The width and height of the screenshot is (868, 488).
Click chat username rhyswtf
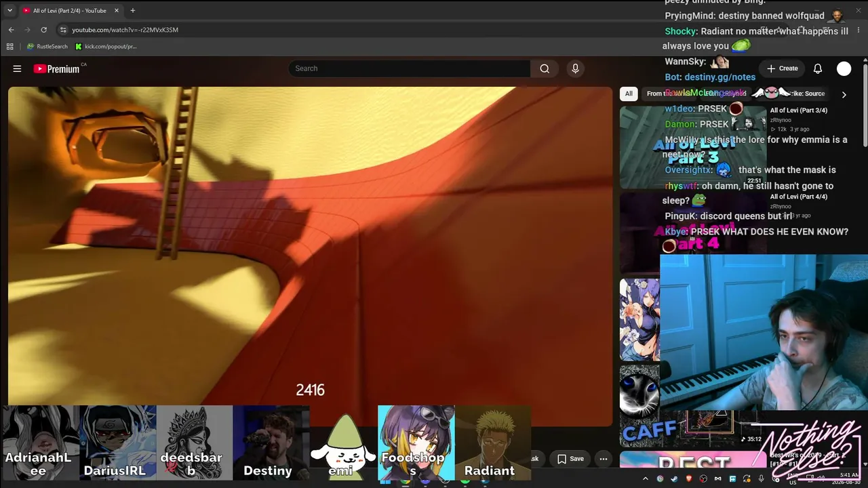(x=681, y=186)
